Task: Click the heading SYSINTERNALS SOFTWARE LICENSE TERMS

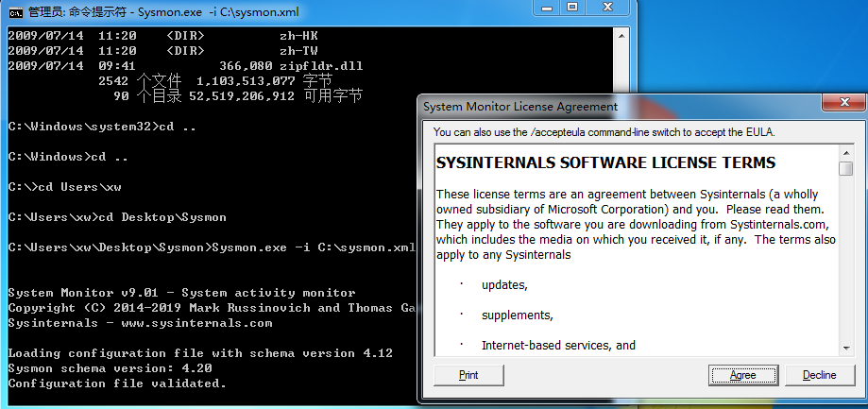Action: (605, 162)
